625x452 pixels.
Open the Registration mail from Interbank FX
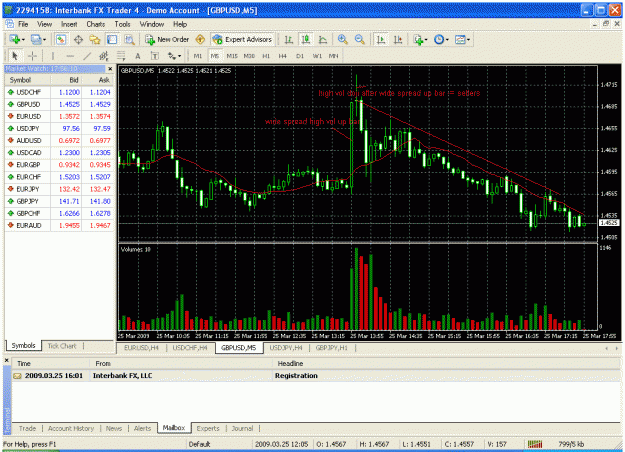point(316,375)
